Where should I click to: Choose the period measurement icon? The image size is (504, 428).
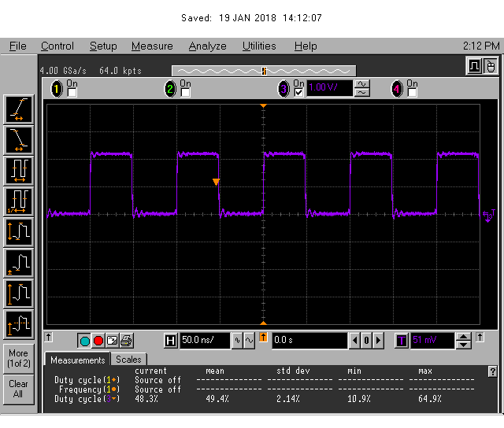pos(19,171)
